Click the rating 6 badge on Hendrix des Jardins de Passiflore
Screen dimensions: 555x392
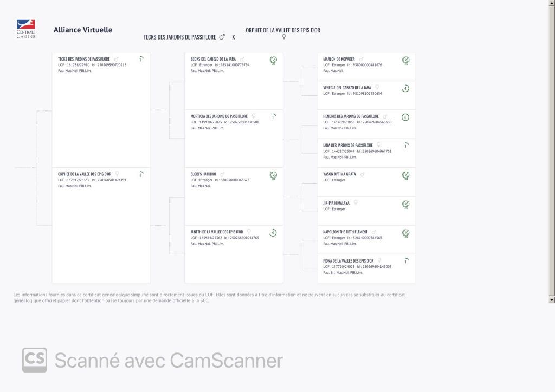click(x=405, y=117)
